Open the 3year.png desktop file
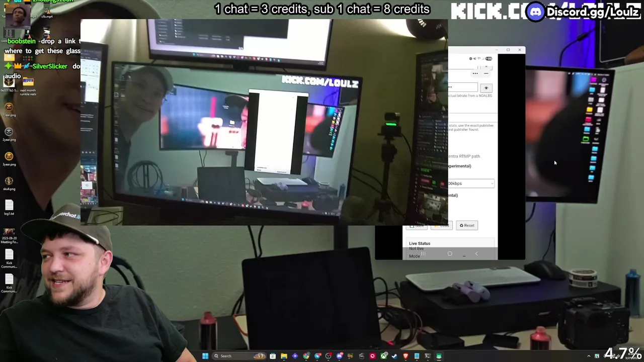The image size is (644, 362). click(x=9, y=158)
